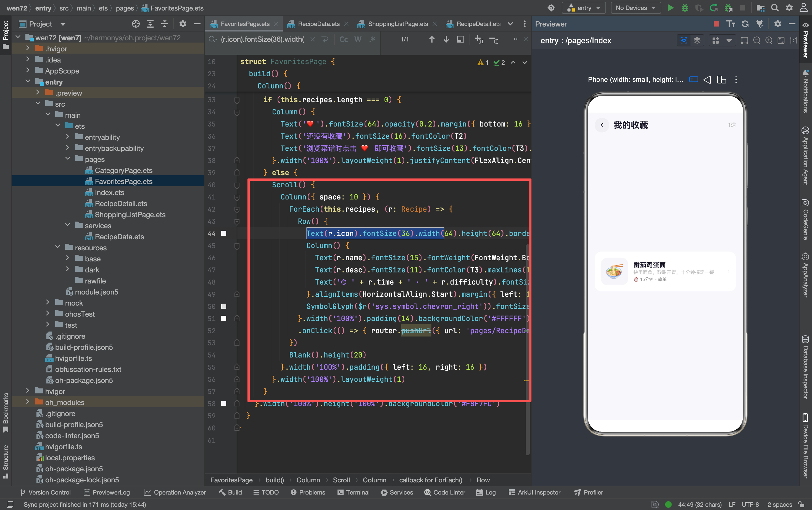Click the Debug bug icon in toolbar
The height and width of the screenshot is (510, 812).
pyautogui.click(x=685, y=8)
